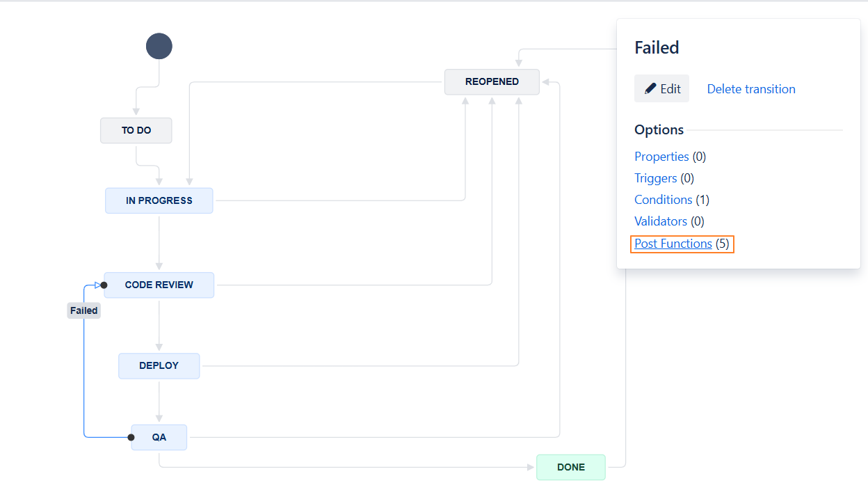Click the Delete transition link
The width and height of the screenshot is (868, 490).
(x=751, y=89)
